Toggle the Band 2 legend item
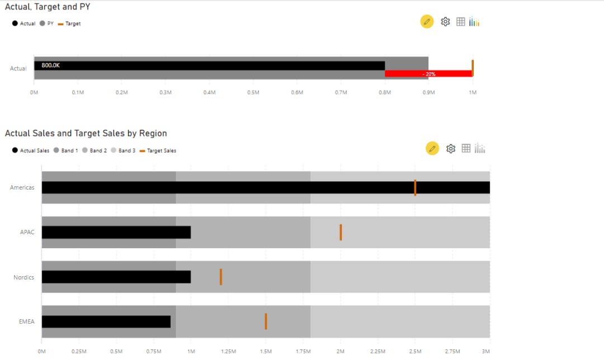This screenshot has height=364, width=604. tap(95, 150)
